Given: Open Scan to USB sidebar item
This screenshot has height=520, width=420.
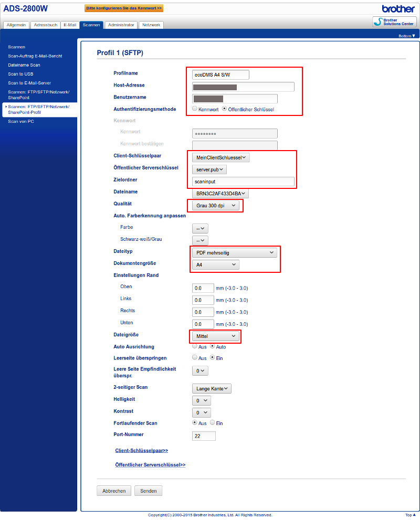Looking at the screenshot, I should pyautogui.click(x=20, y=74).
